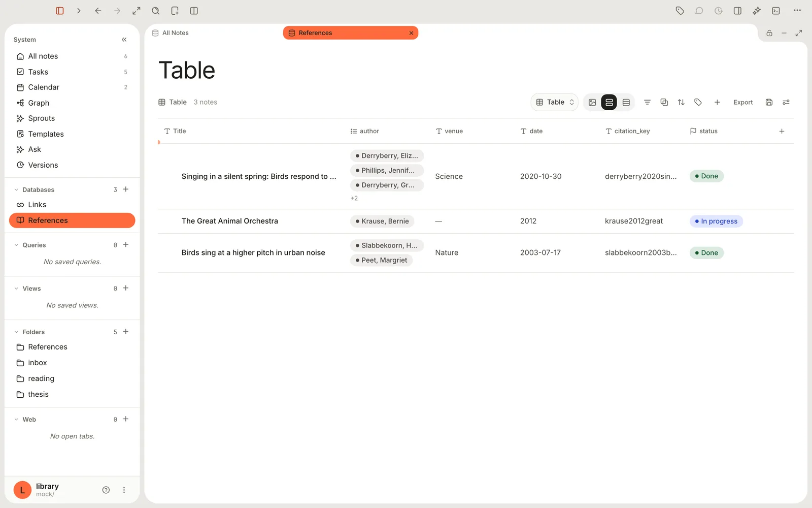Click the fullscreen arrows icon beside lock
Screen dimensions: 812x508
(x=799, y=33)
